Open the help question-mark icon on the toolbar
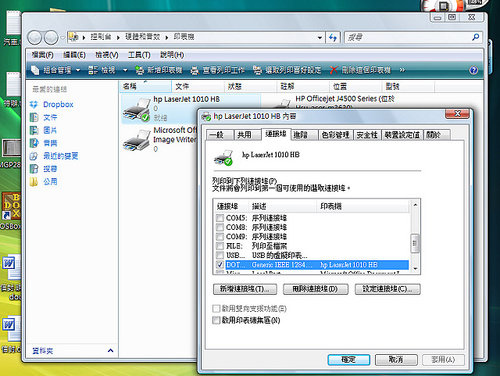This screenshot has height=376, width=500. (x=473, y=70)
